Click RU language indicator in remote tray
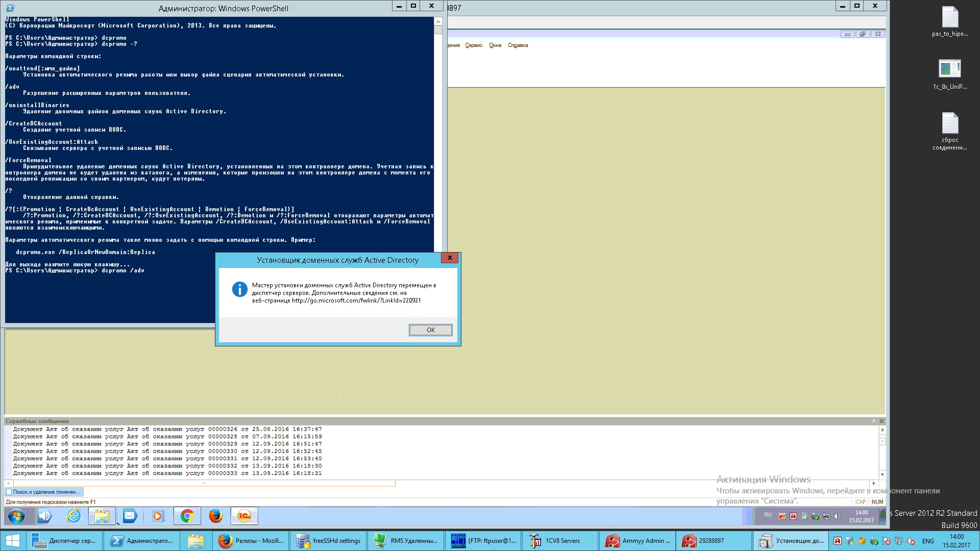The width and height of the screenshot is (980, 551). (768, 515)
